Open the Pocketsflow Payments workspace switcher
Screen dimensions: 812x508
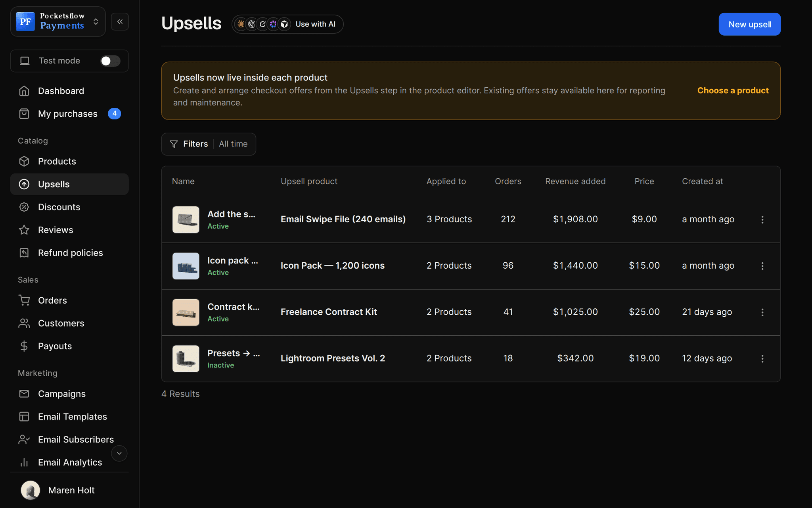click(58, 21)
